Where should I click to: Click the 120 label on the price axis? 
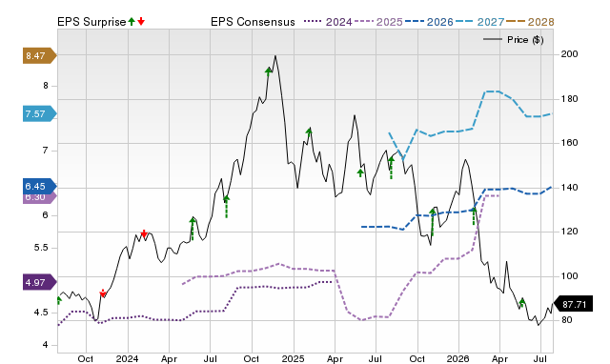pos(569,232)
